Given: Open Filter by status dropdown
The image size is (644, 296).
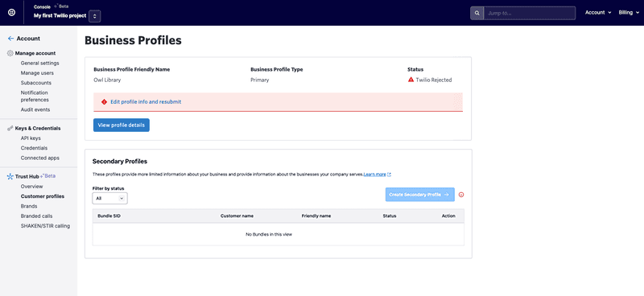Looking at the screenshot, I should coord(109,199).
